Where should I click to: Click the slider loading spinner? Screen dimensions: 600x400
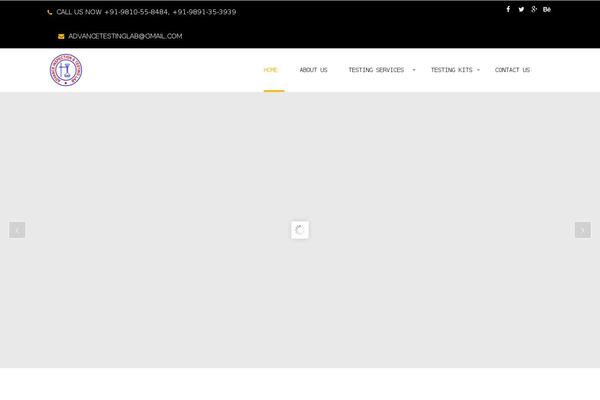pos(300,230)
